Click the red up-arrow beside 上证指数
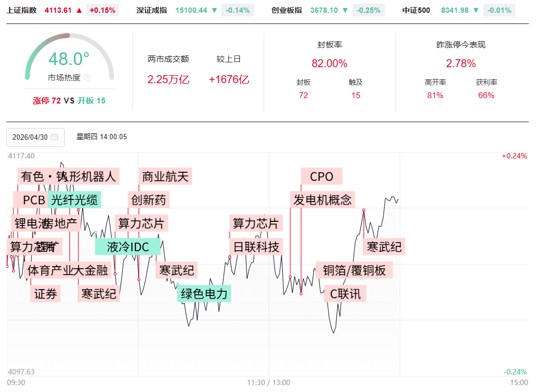Viewport: 541px width, 392px height. tap(79, 10)
